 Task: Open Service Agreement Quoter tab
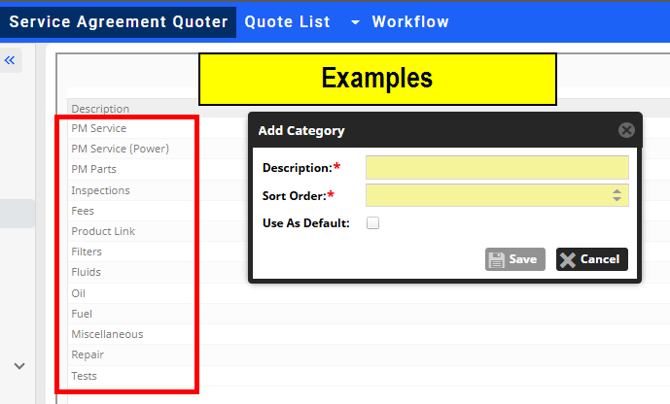(x=118, y=21)
